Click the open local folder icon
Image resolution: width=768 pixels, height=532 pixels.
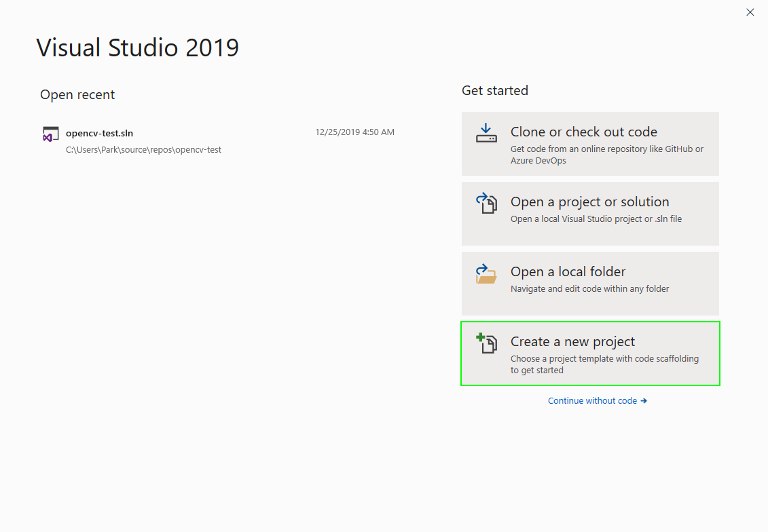486,273
